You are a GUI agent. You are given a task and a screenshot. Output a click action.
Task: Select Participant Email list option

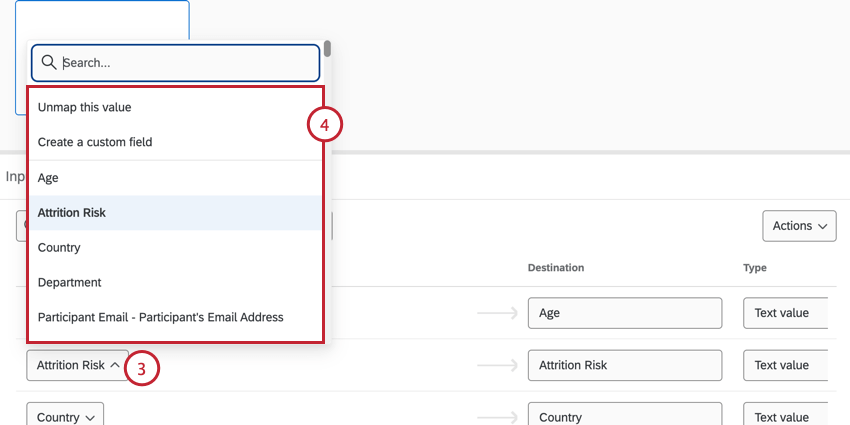tap(160, 317)
